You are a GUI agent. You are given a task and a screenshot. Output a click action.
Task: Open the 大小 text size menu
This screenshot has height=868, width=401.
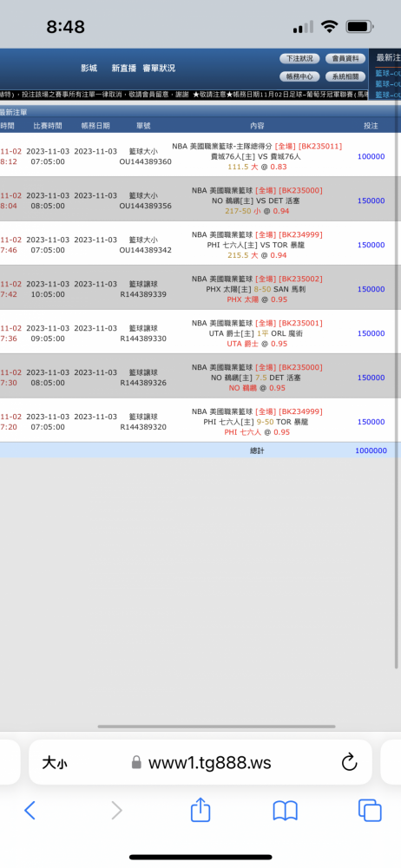click(55, 763)
